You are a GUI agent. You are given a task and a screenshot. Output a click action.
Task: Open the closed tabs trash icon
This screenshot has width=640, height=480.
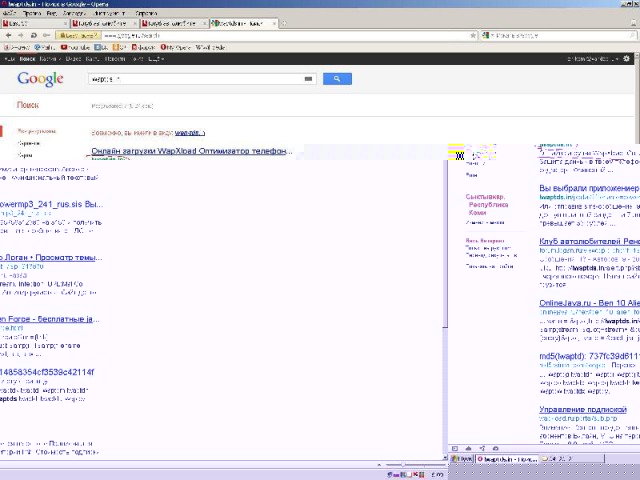point(633,23)
